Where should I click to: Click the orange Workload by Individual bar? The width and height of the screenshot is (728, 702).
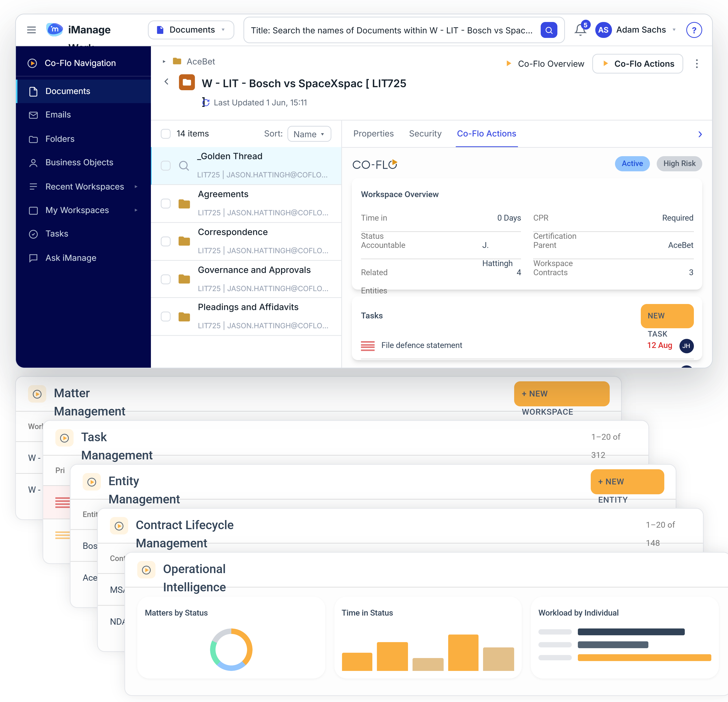click(644, 658)
